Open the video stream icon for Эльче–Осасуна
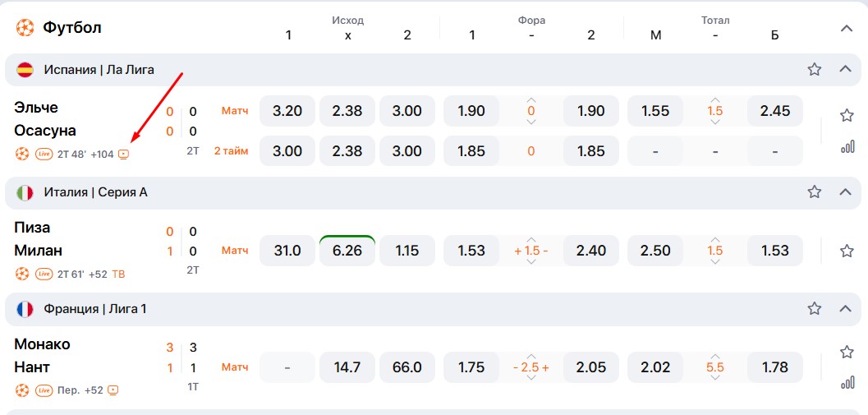The width and height of the screenshot is (868, 415). click(124, 154)
